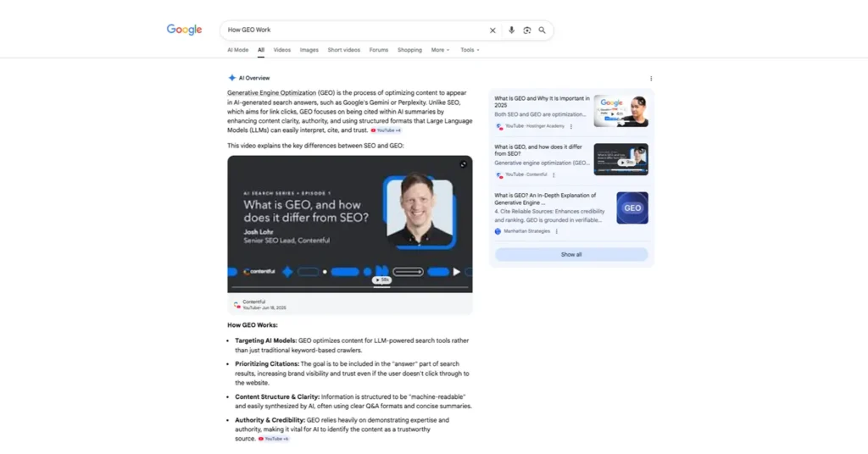This screenshot has width=868, height=454.
Task: Click into the search input field
Action: [x=354, y=30]
